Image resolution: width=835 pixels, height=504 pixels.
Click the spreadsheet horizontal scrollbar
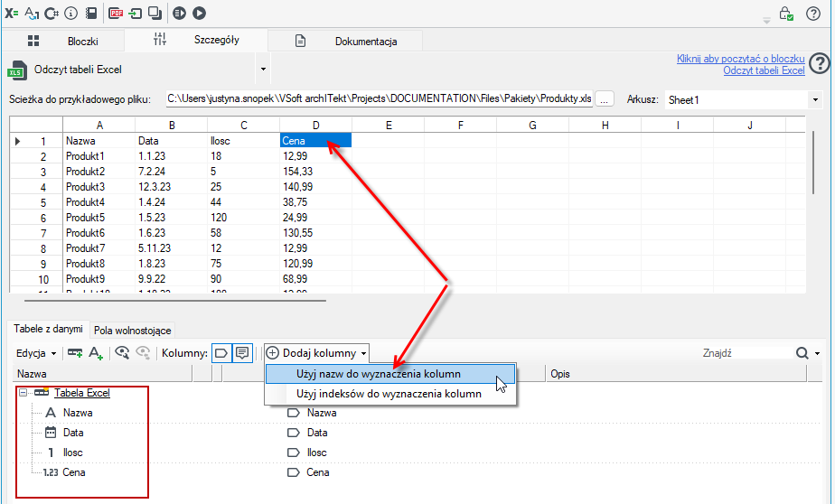pyautogui.click(x=174, y=301)
